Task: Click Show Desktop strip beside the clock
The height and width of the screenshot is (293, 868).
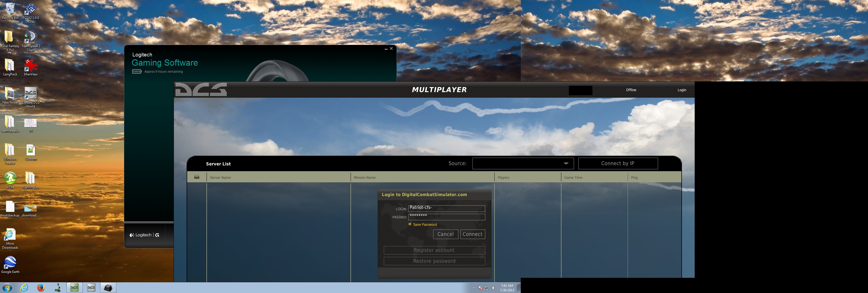Action: [x=519, y=288]
